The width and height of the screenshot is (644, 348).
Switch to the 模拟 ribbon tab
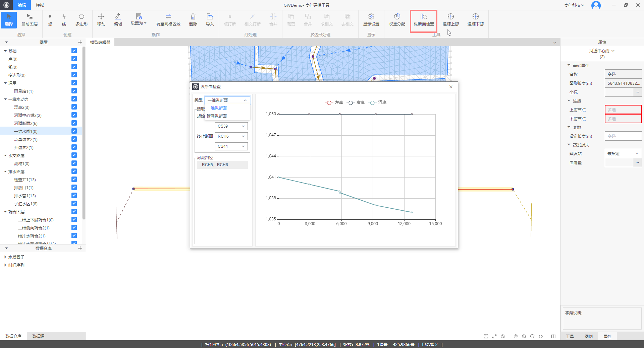pyautogui.click(x=40, y=5)
